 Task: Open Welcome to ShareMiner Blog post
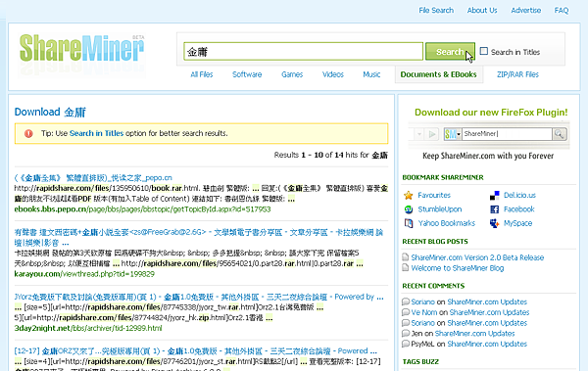(x=458, y=268)
